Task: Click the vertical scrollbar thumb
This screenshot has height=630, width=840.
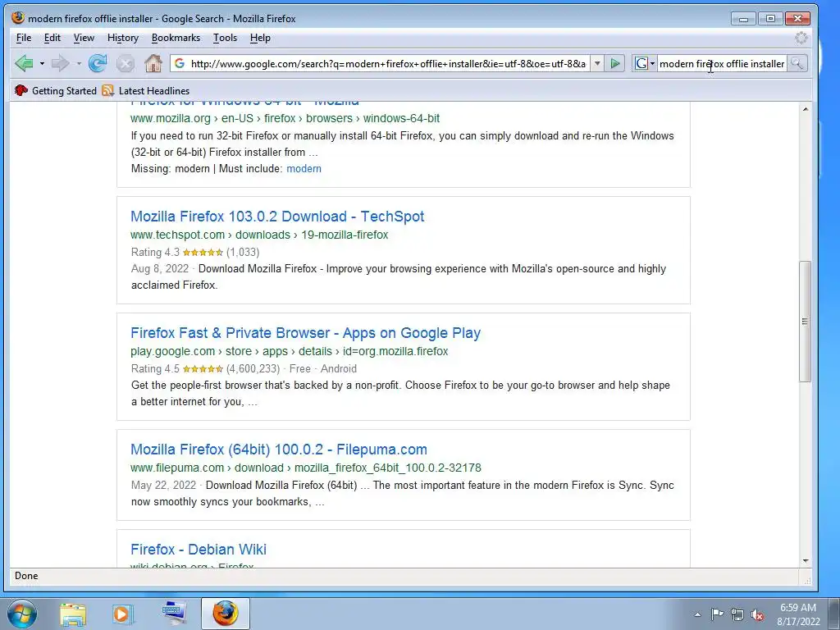Action: pyautogui.click(x=805, y=322)
